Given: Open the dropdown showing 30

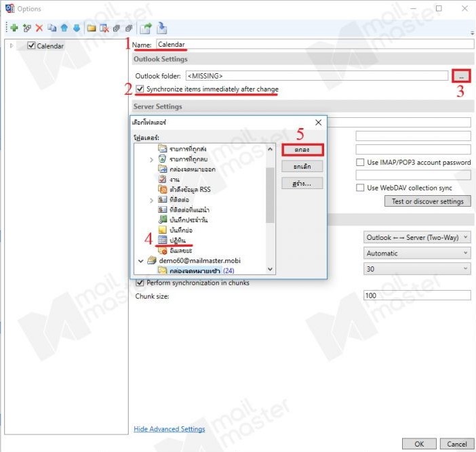Looking at the screenshot, I should 417,269.
